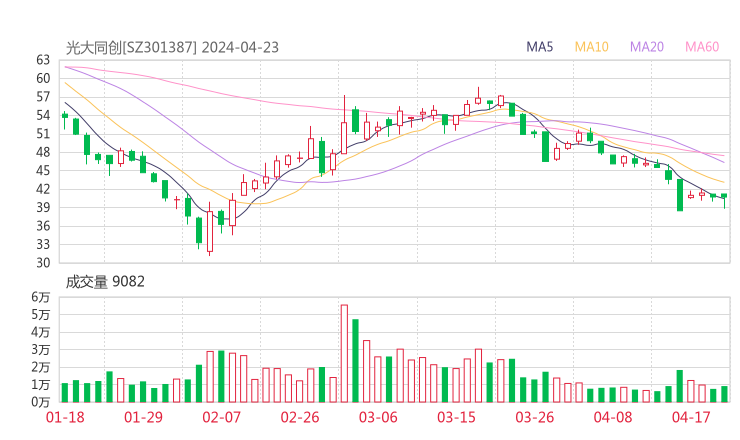Click the 3万 volume axis label
The height and width of the screenshot is (440, 740).
click(41, 349)
